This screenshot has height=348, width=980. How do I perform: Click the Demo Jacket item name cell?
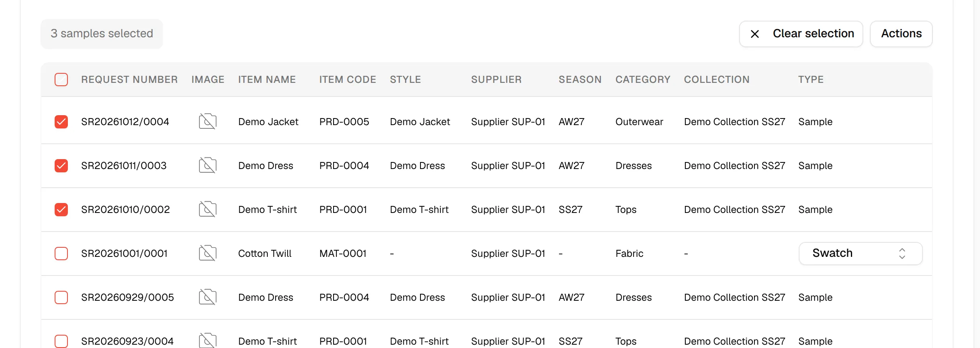pyautogui.click(x=268, y=122)
